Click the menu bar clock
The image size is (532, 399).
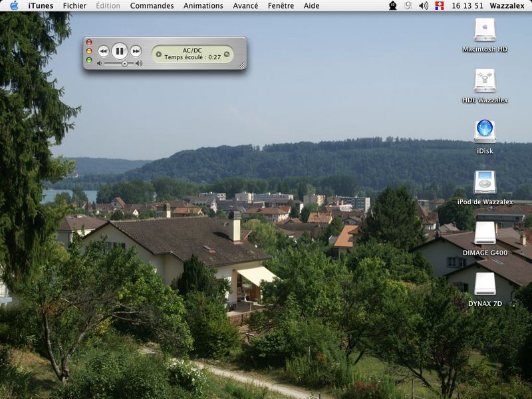[467, 6]
